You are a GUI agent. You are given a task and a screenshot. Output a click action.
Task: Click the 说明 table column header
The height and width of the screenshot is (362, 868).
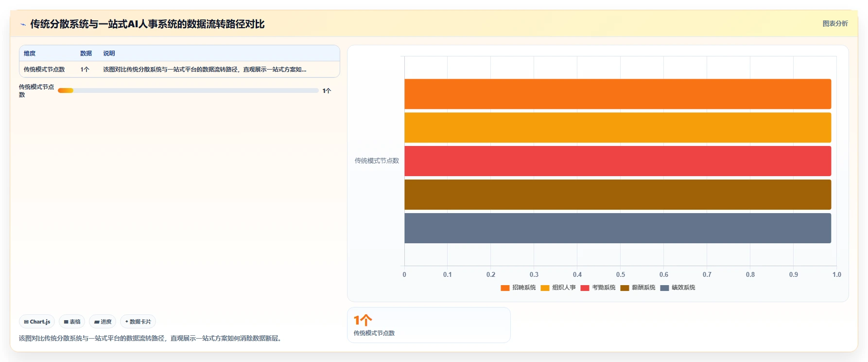(x=109, y=54)
